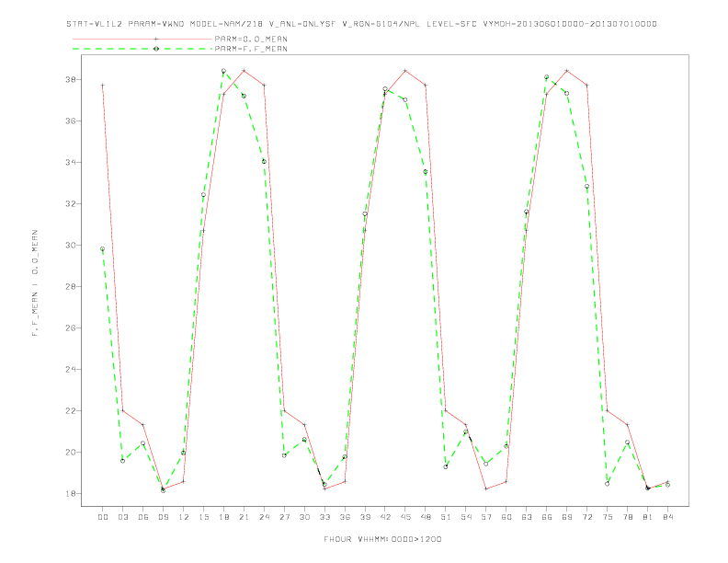Click y-axis tick label 28

tap(69, 287)
